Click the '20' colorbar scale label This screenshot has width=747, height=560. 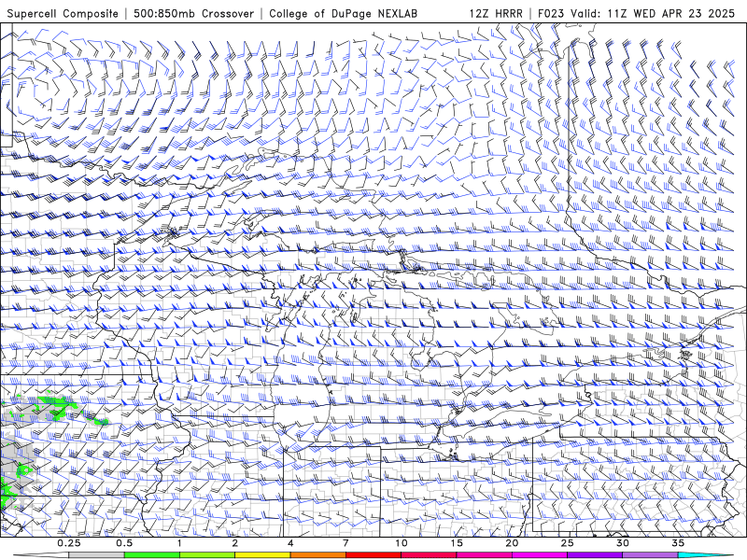point(512,543)
